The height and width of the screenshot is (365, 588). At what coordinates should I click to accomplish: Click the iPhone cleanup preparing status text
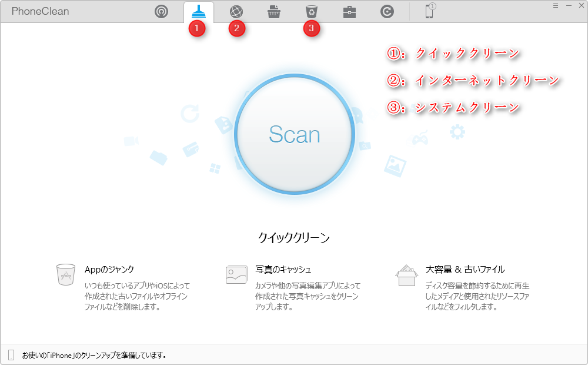click(94, 355)
